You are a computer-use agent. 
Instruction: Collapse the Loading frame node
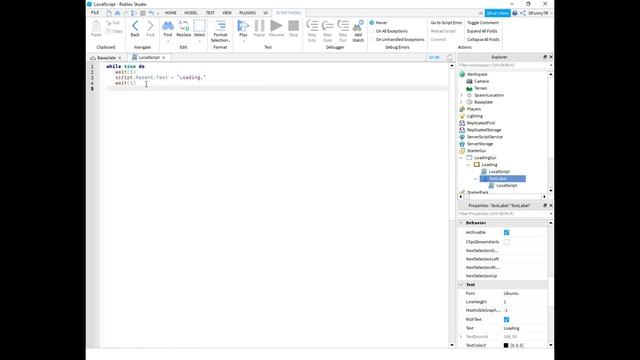click(469, 164)
